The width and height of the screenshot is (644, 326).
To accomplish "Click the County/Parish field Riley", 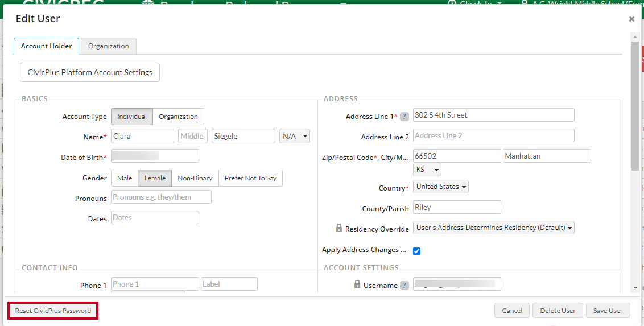I will [x=457, y=207].
